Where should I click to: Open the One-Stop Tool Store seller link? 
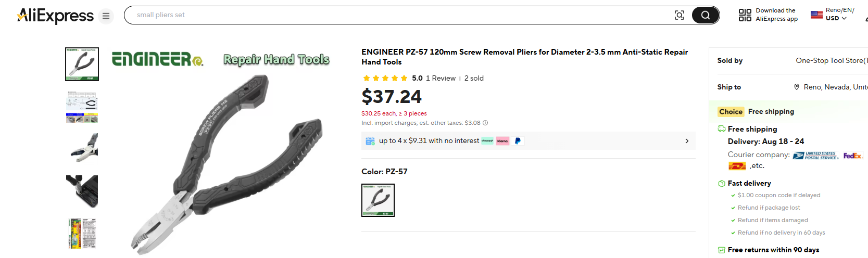pos(831,60)
